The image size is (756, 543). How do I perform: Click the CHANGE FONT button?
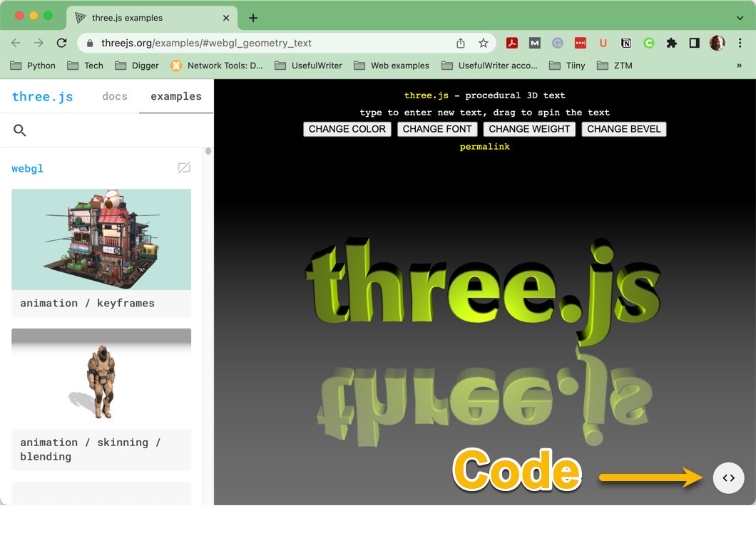click(x=437, y=129)
